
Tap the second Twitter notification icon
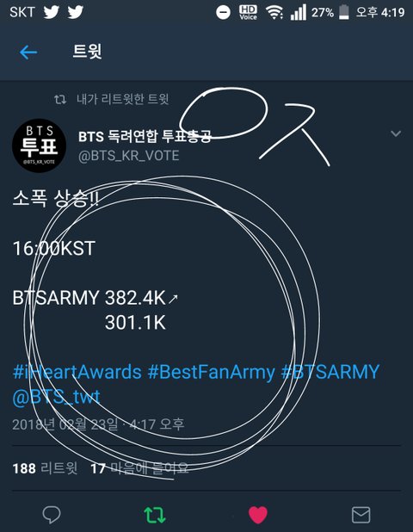75,12
